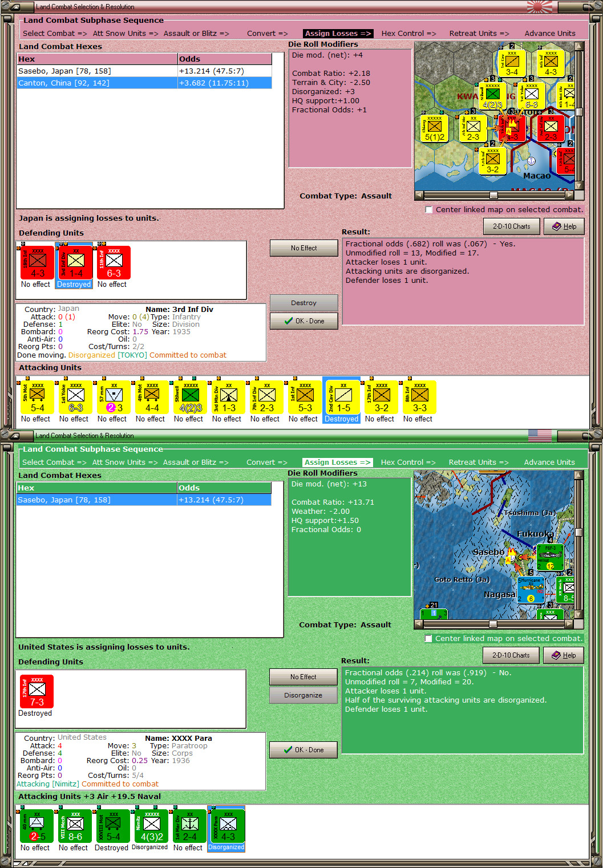
Task: Click Japan map horizontal scrollbar thumb
Action: coord(494,195)
